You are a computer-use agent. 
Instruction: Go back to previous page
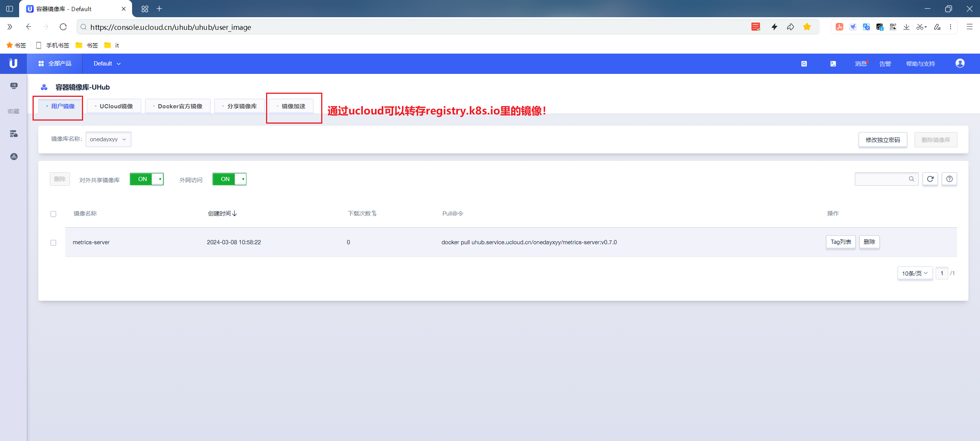click(29, 27)
